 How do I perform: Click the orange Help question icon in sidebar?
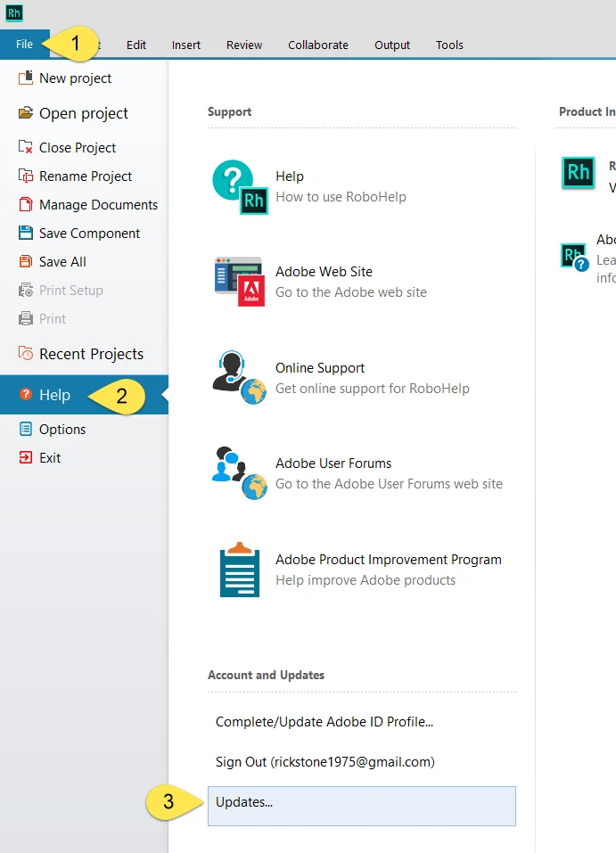click(26, 394)
